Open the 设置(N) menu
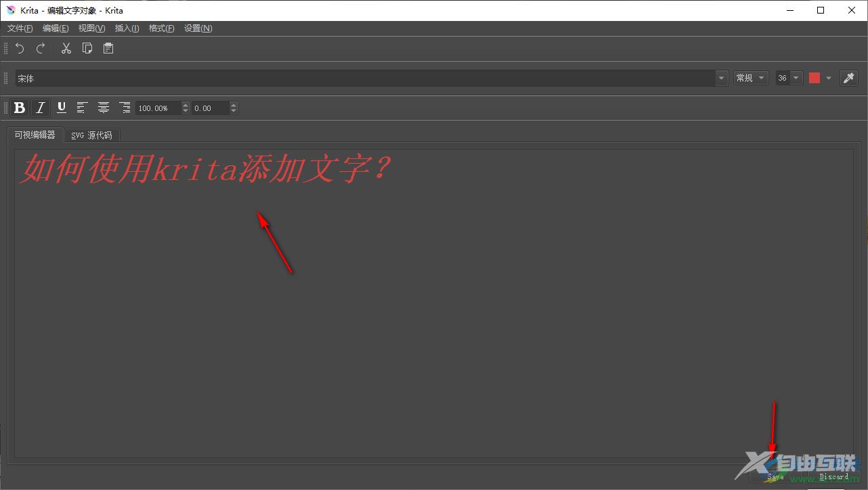This screenshot has width=868, height=490. click(x=198, y=28)
